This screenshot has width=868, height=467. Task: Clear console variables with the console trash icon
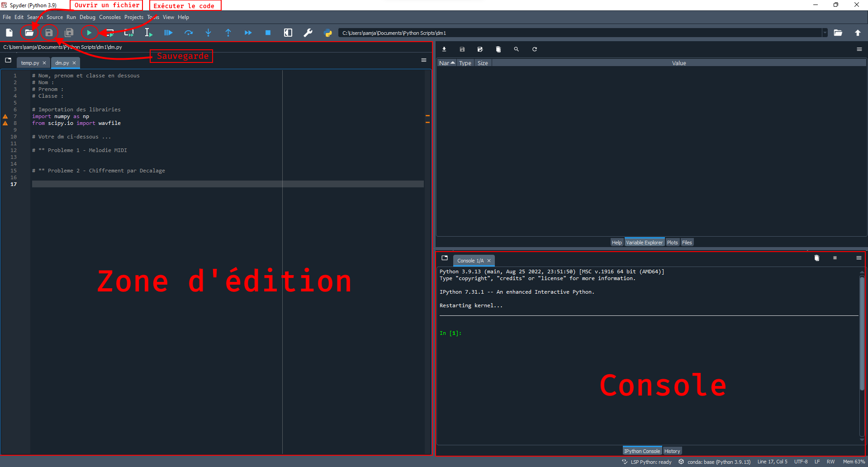click(817, 258)
